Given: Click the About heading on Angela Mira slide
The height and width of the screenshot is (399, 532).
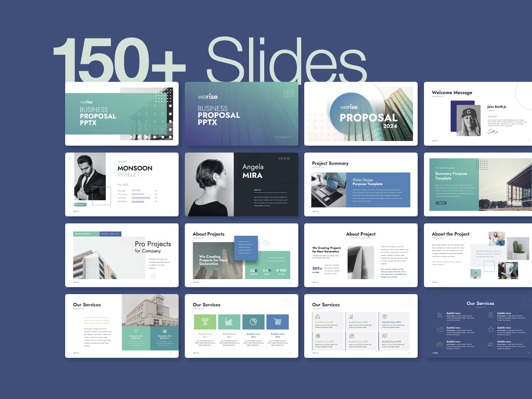Looking at the screenshot, I should click(257, 190).
